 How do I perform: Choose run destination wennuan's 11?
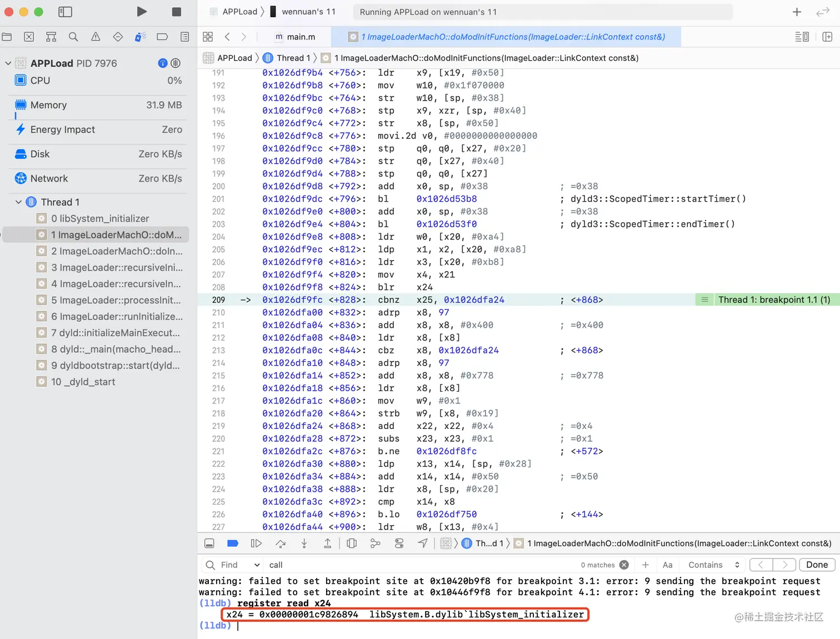coord(303,12)
